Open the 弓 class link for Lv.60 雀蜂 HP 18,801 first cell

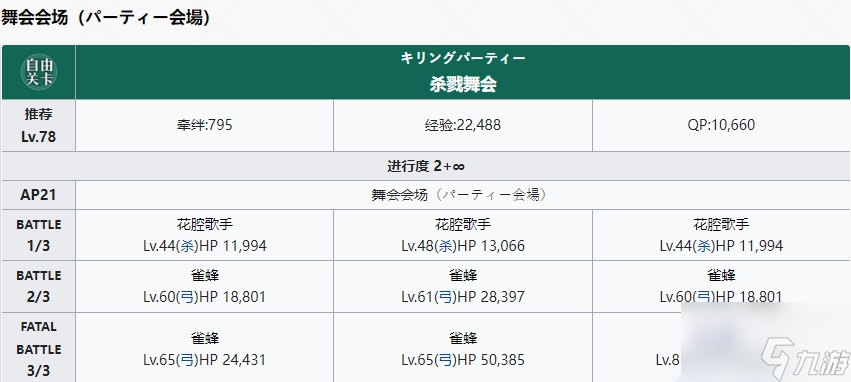point(187,297)
